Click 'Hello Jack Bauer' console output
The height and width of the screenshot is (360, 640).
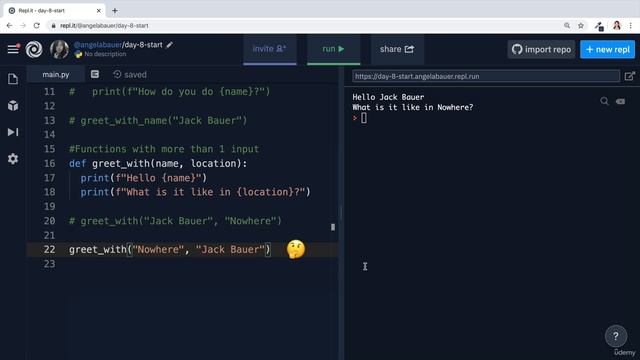[388, 97]
